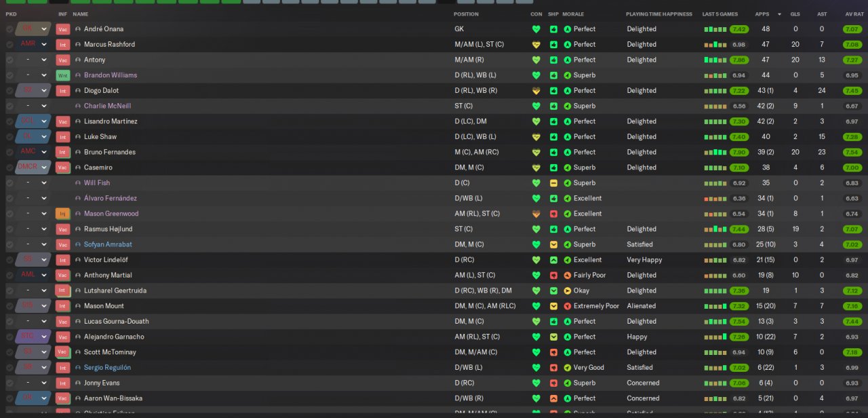Open Alejandro Garnacho's picked-position dropdown
This screenshot has height=418, width=868.
[33, 337]
